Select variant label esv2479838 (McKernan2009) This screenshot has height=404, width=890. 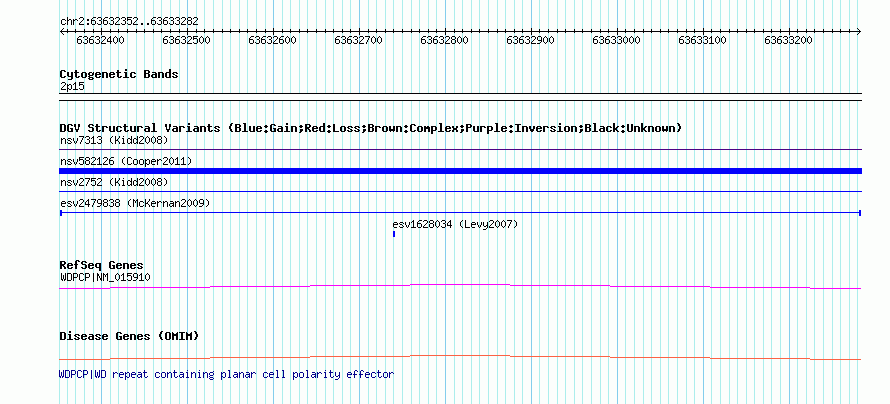click(x=135, y=203)
